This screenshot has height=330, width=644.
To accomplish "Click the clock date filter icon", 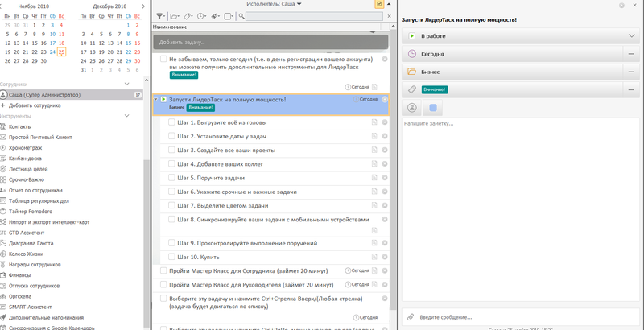I will tap(201, 16).
